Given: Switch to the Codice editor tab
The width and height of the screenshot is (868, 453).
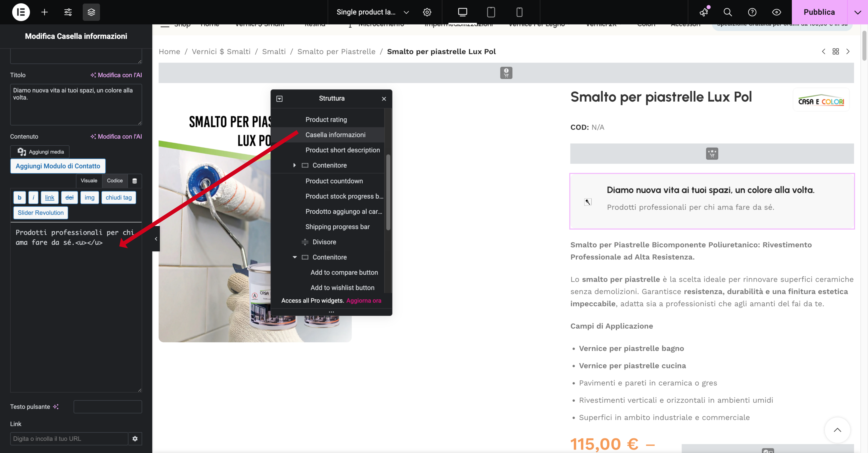Looking at the screenshot, I should coord(115,181).
